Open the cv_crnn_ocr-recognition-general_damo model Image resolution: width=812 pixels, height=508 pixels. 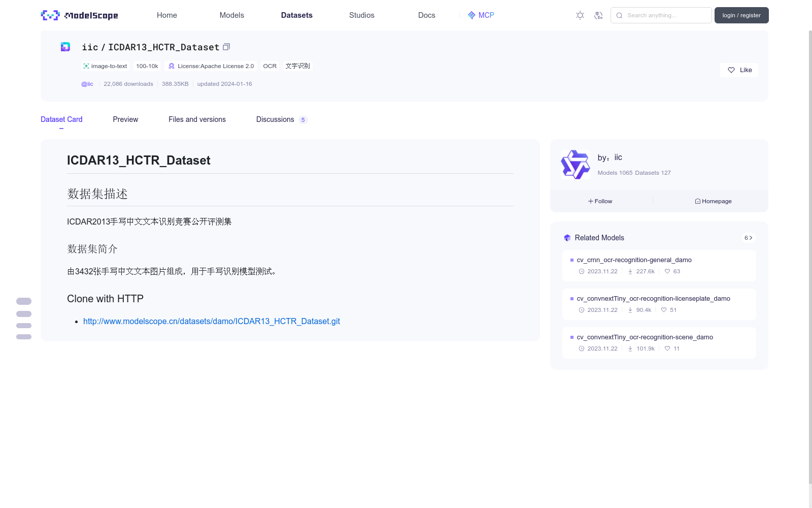[634, 260]
